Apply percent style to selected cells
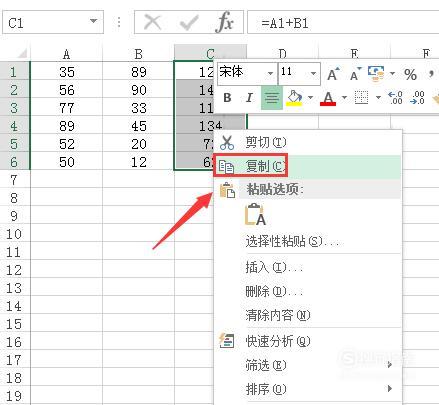439x405 pixels. [410, 74]
